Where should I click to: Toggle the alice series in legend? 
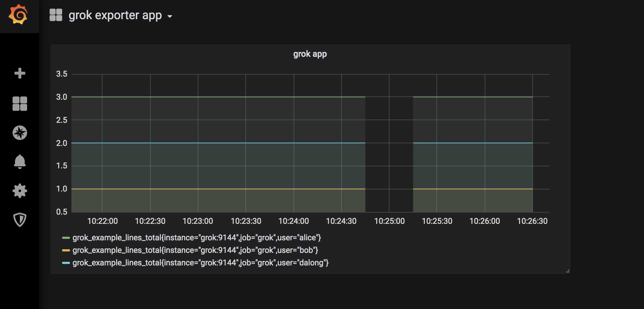tap(197, 238)
